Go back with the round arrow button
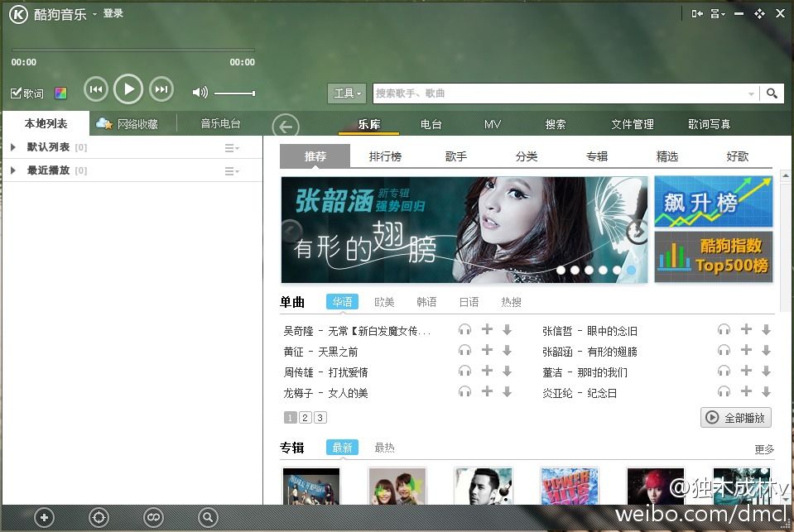This screenshot has height=532, width=794. [x=286, y=127]
